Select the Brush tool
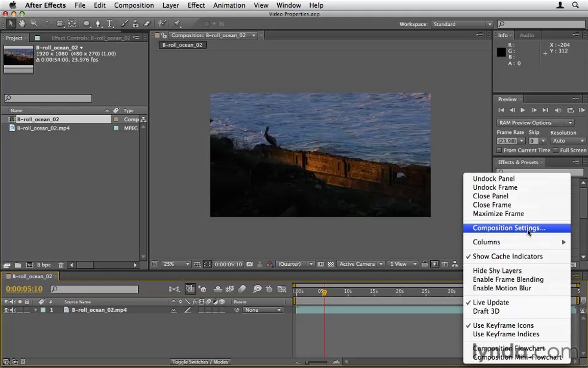 tap(125, 24)
